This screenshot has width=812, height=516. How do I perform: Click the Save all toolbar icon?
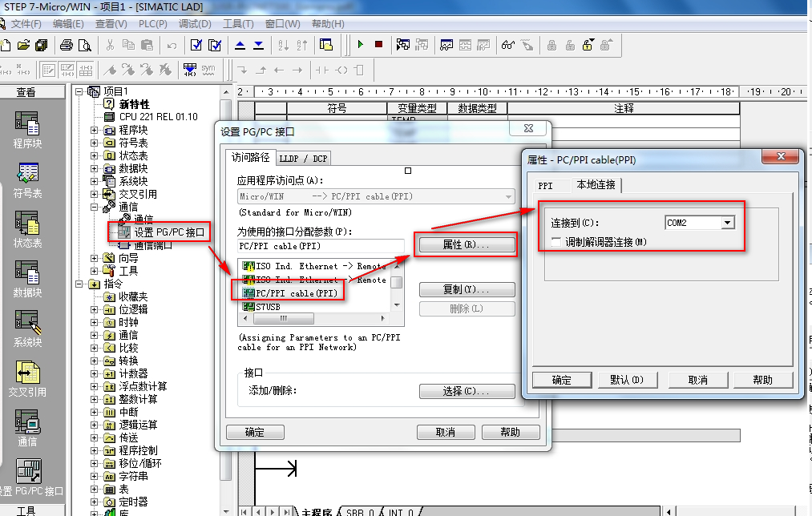(42, 46)
